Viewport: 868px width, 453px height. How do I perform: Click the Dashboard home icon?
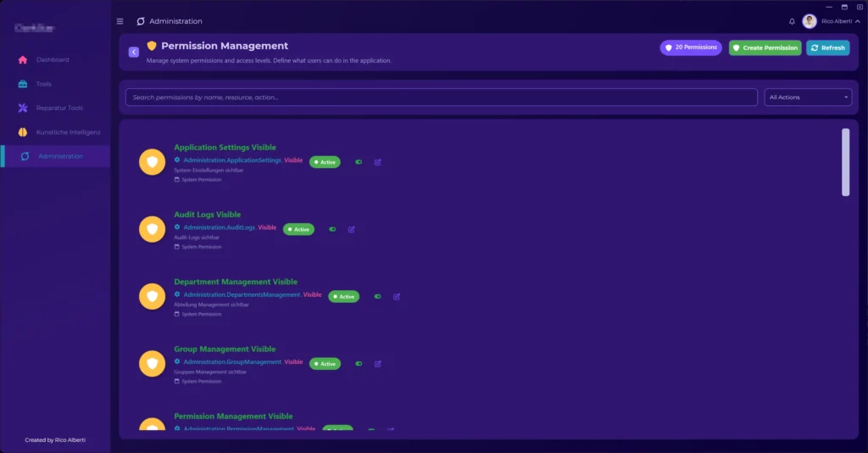23,60
